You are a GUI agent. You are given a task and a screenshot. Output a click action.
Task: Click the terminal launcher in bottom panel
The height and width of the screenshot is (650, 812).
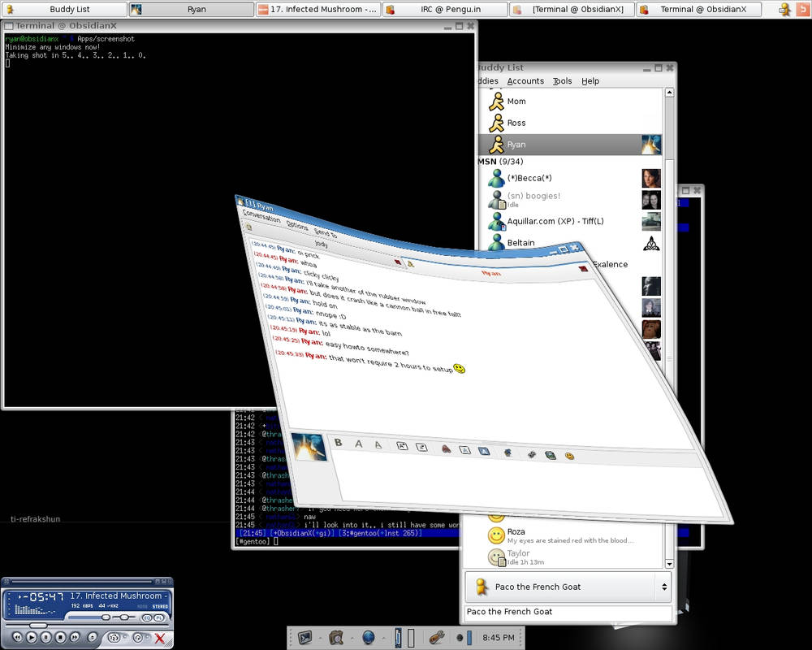pyautogui.click(x=305, y=638)
